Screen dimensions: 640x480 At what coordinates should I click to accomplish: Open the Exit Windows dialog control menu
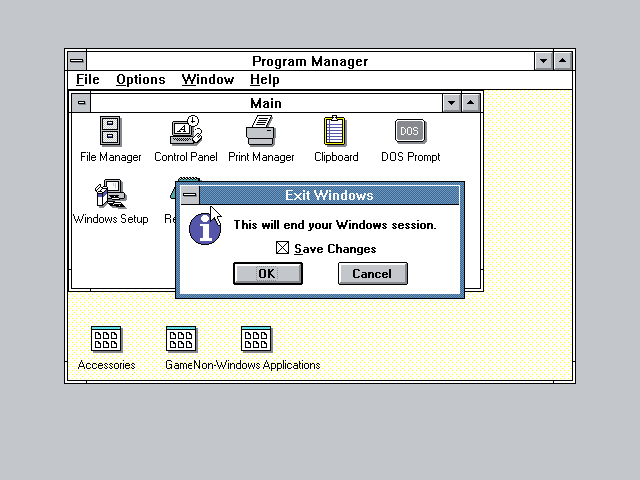click(190, 195)
